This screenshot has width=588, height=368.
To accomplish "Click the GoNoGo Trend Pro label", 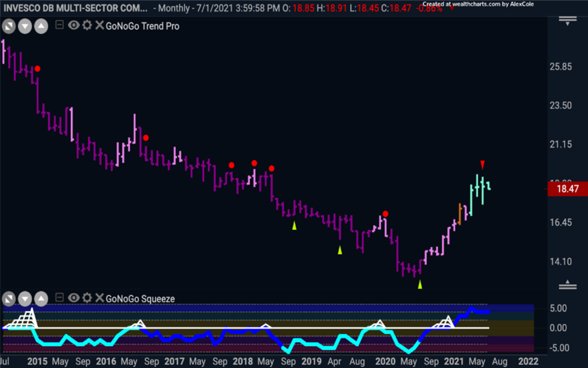I will [142, 26].
